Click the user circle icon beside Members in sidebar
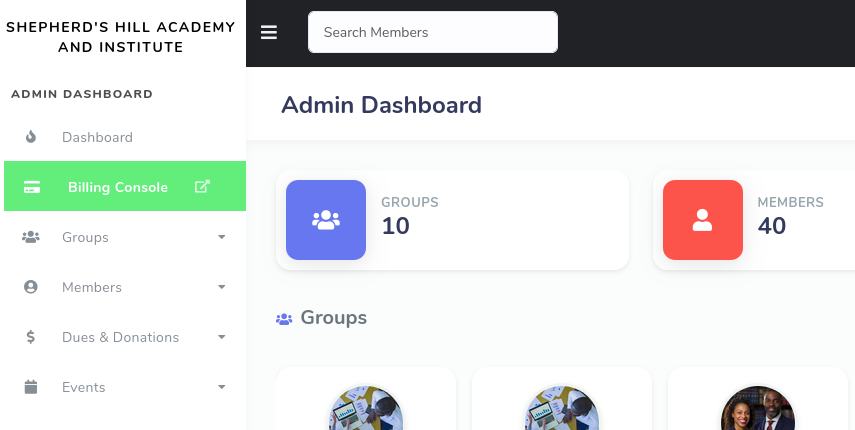This screenshot has width=855, height=430. pyautogui.click(x=31, y=287)
